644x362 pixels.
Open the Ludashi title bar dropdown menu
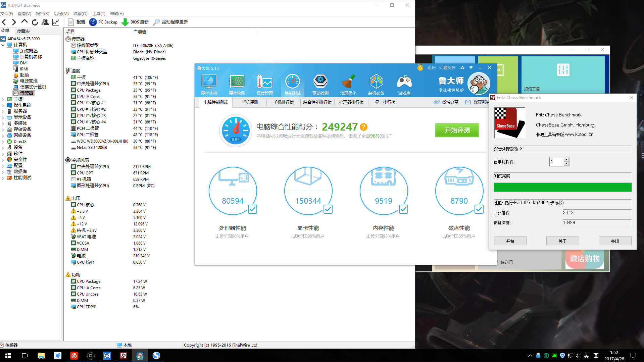(x=471, y=68)
